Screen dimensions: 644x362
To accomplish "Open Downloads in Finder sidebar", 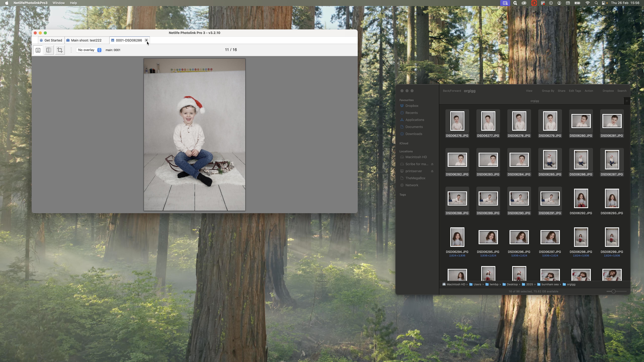I will pos(414,134).
